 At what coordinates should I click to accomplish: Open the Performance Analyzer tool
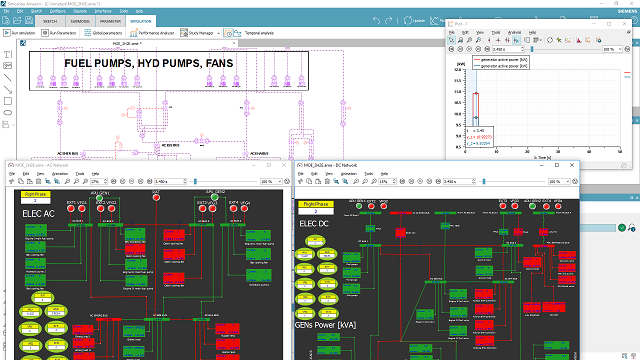(152, 33)
